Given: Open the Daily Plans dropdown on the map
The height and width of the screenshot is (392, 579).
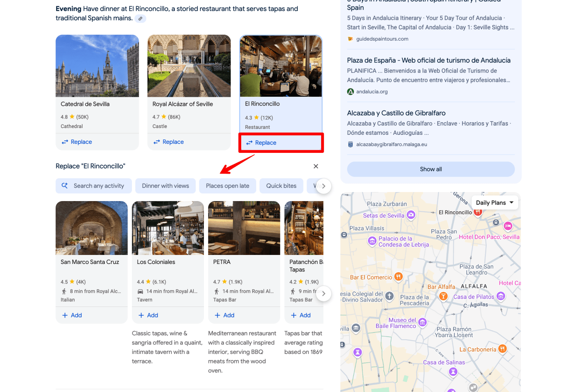Looking at the screenshot, I should click(x=495, y=203).
